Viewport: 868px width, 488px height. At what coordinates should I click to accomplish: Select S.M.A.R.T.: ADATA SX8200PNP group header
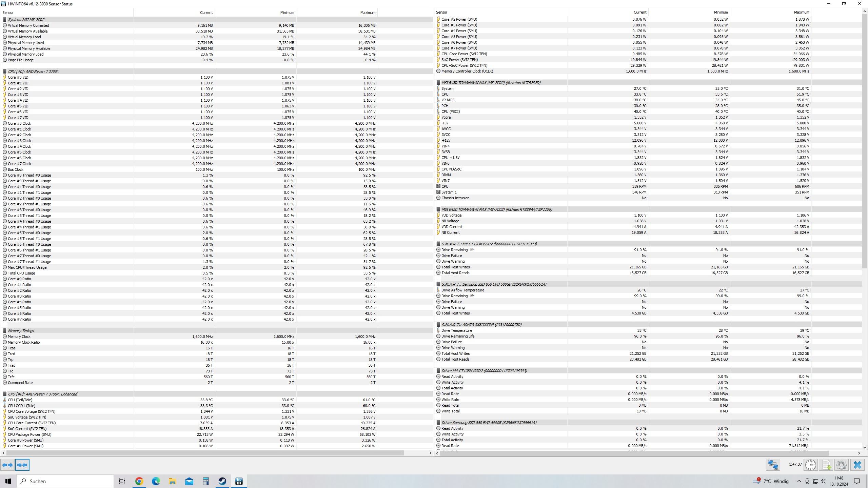click(x=648, y=325)
